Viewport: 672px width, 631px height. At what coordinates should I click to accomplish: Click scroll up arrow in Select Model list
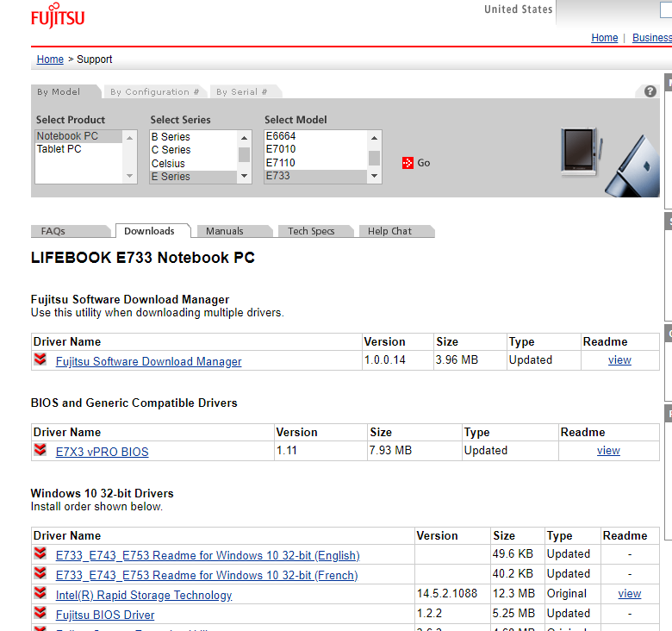[374, 137]
